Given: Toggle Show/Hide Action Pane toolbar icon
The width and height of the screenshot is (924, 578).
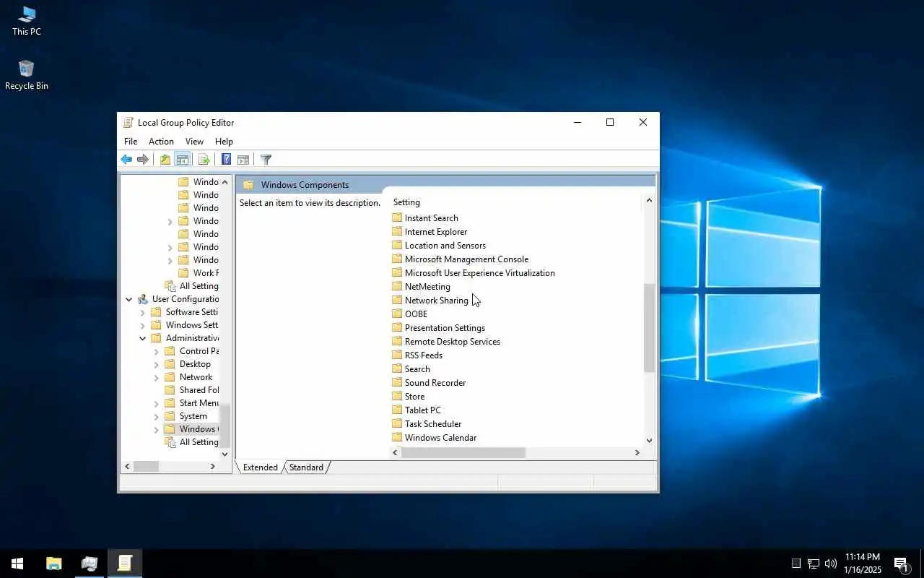Looking at the screenshot, I should pos(243,160).
